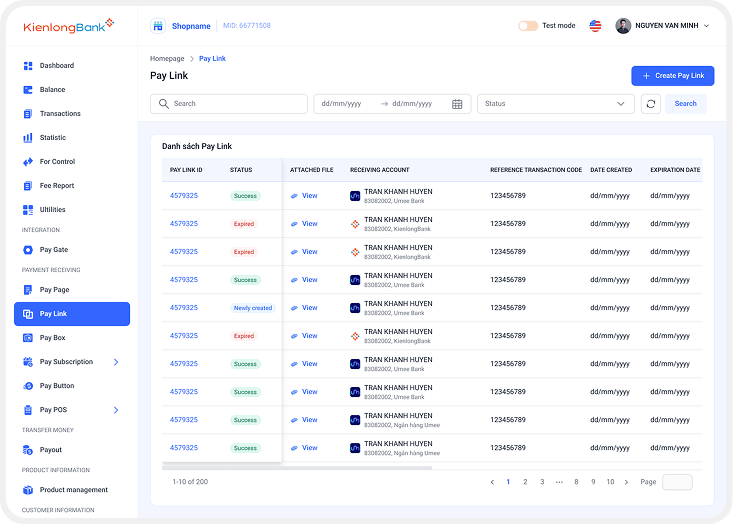This screenshot has width=733, height=524.
Task: Click the Shopname link in header
Action: [191, 26]
